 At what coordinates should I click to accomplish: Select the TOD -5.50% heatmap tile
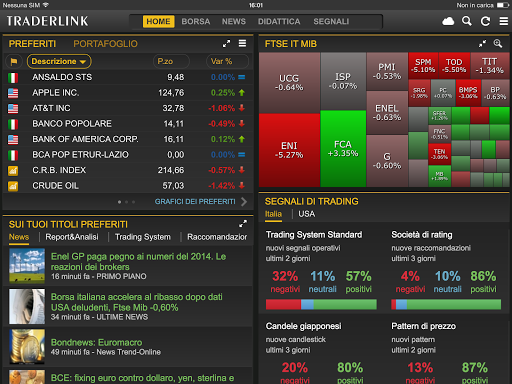click(454, 66)
